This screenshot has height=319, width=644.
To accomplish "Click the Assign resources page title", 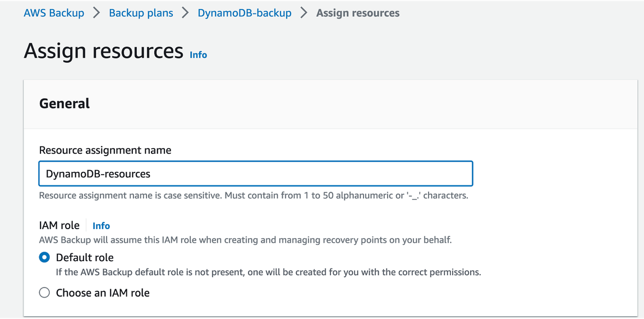I will (103, 51).
